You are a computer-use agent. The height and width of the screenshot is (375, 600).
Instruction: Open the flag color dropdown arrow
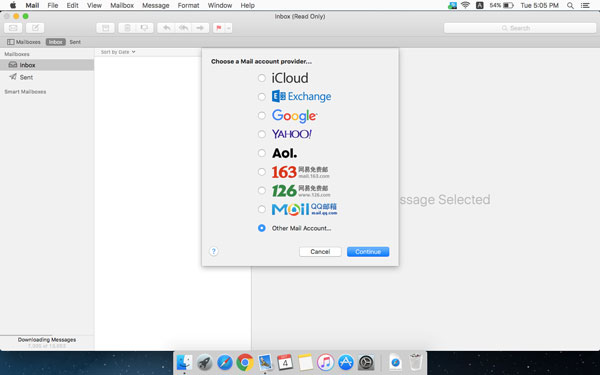(228, 28)
